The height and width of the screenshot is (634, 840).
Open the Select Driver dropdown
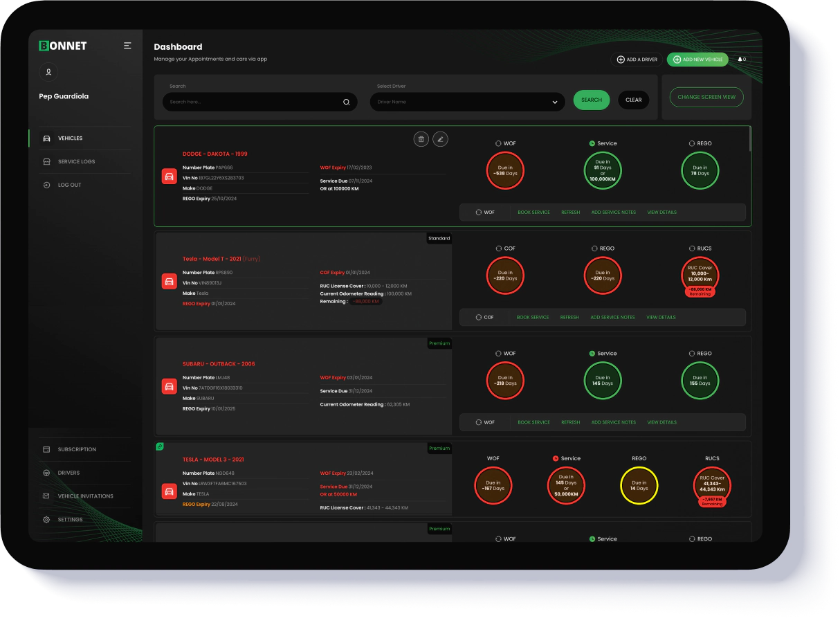[x=466, y=102]
